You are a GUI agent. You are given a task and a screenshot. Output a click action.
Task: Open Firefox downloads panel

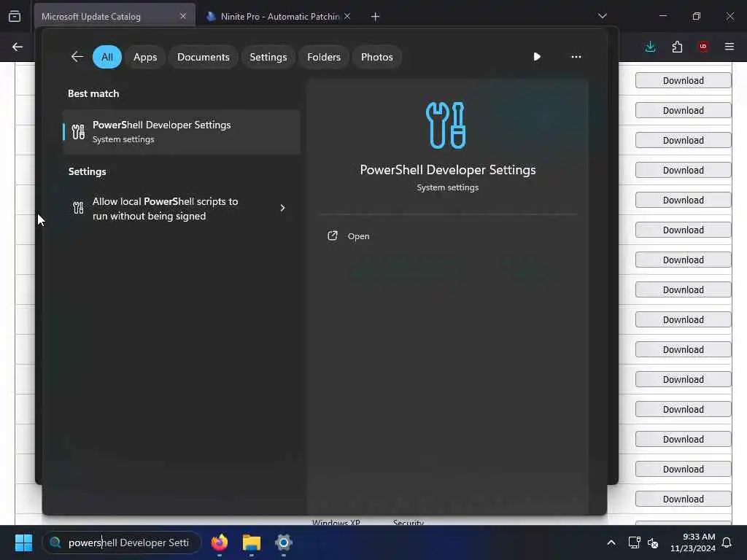650,47
